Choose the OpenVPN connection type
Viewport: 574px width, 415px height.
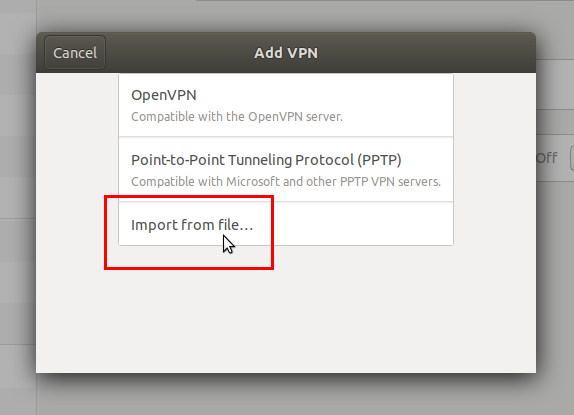(286, 105)
